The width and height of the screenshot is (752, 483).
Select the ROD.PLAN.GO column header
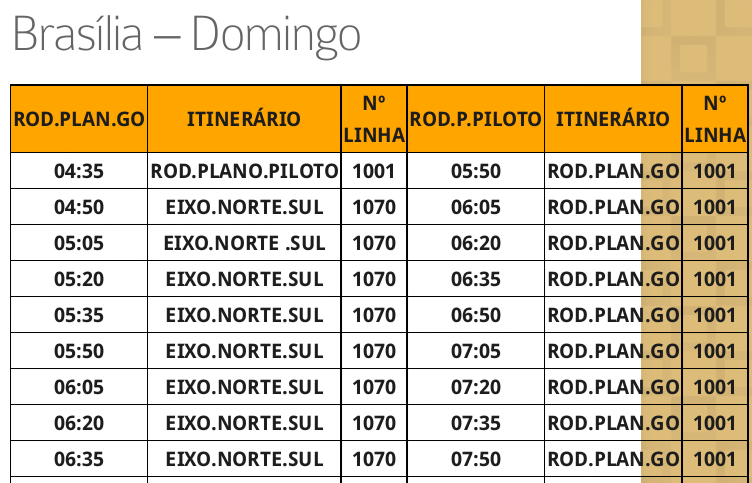click(79, 119)
